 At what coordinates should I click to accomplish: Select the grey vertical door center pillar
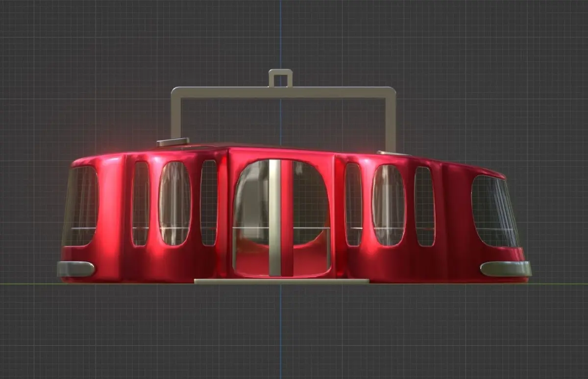coord(274,217)
